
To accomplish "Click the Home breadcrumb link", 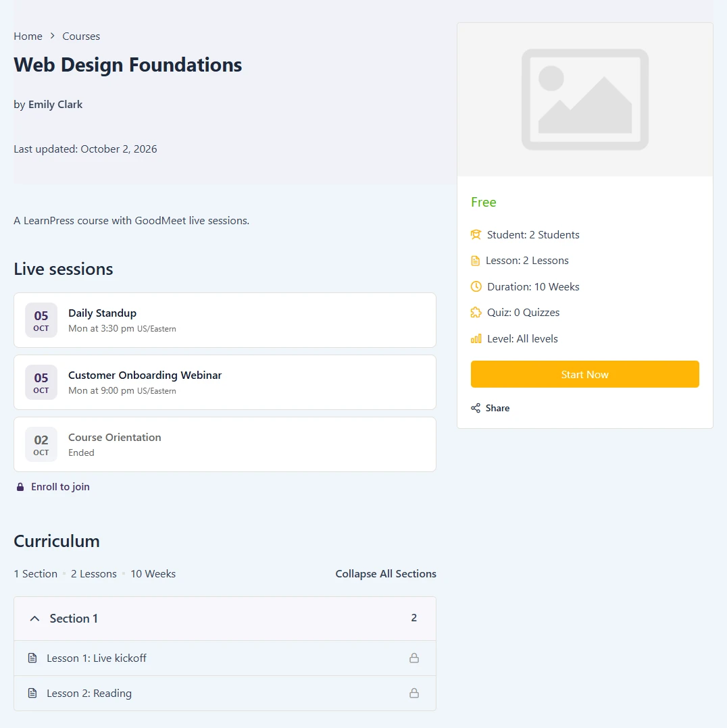I will tap(28, 36).
